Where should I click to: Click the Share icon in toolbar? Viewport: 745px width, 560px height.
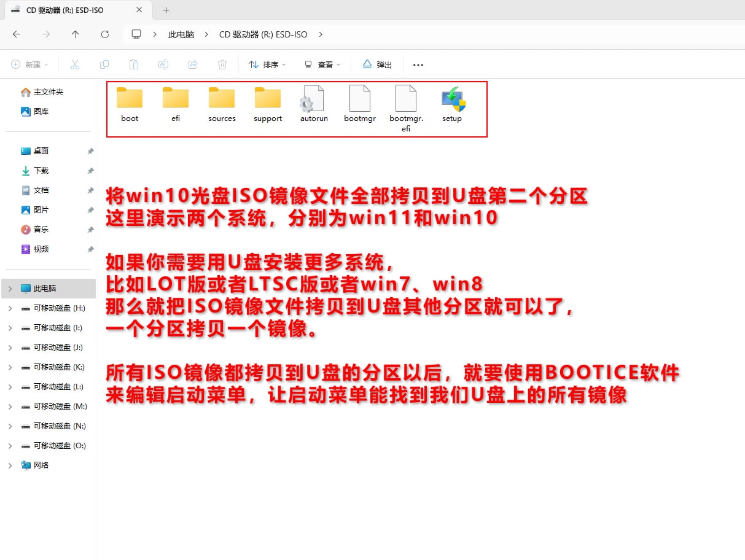pos(193,64)
